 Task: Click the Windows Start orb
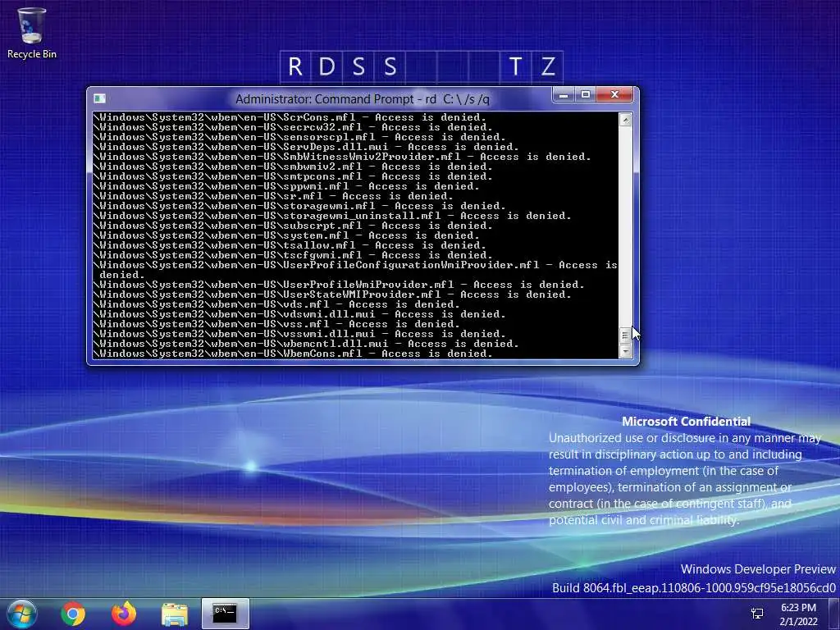point(22,614)
